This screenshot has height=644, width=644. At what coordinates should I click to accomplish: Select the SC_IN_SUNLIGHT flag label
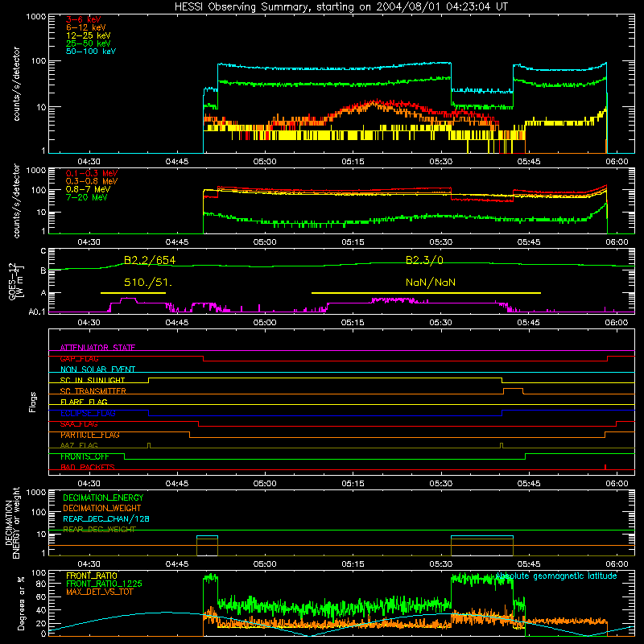(93, 380)
